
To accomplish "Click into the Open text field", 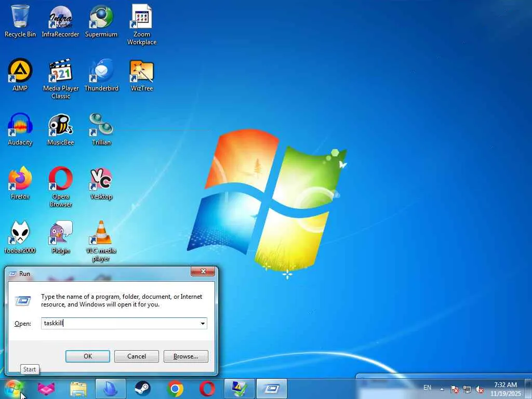I will 124,323.
